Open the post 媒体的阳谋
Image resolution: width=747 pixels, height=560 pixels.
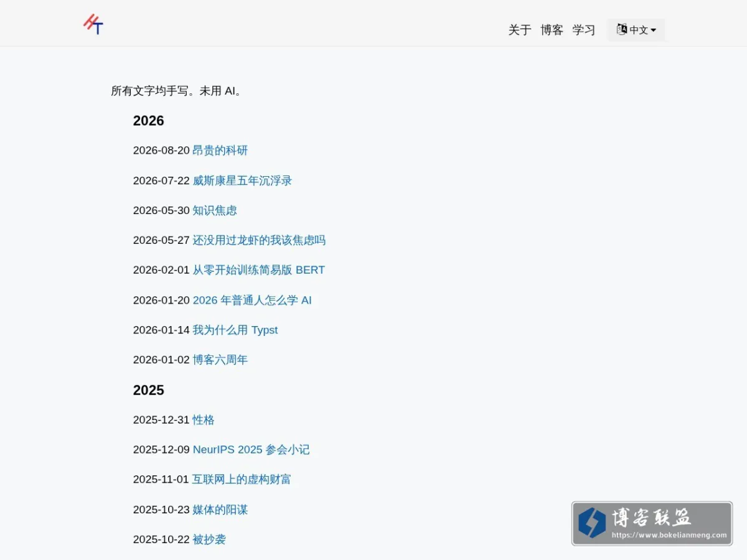(220, 510)
